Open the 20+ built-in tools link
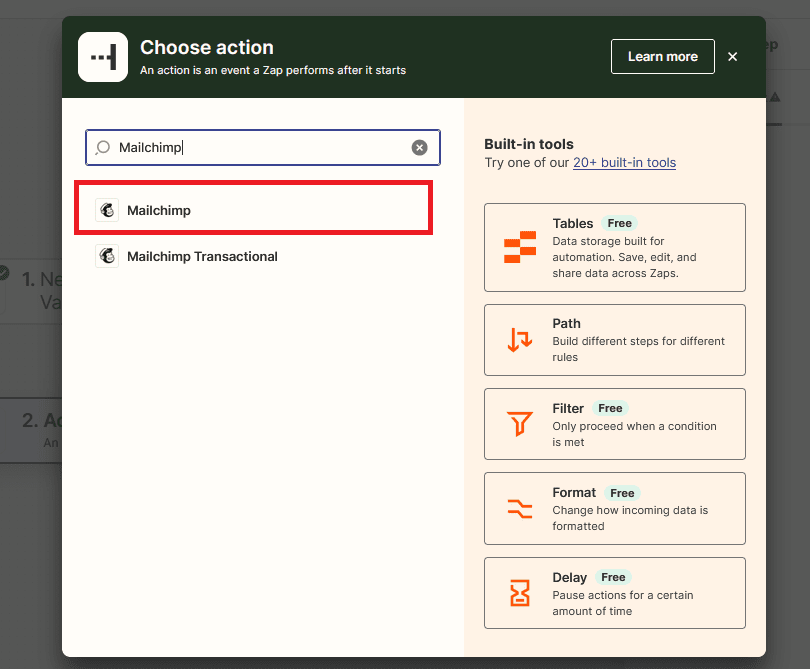Screen dimensions: 810x669 (x=624, y=162)
